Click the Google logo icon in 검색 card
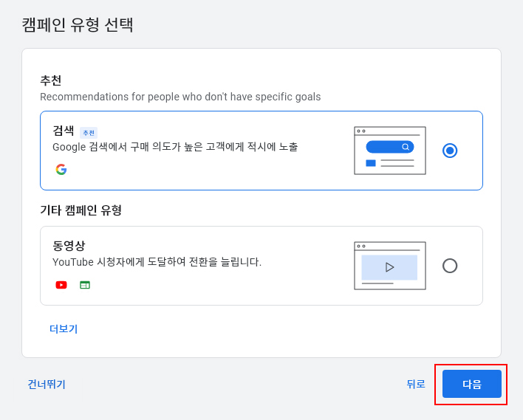Image resolution: width=523 pixels, height=420 pixels. 61,170
